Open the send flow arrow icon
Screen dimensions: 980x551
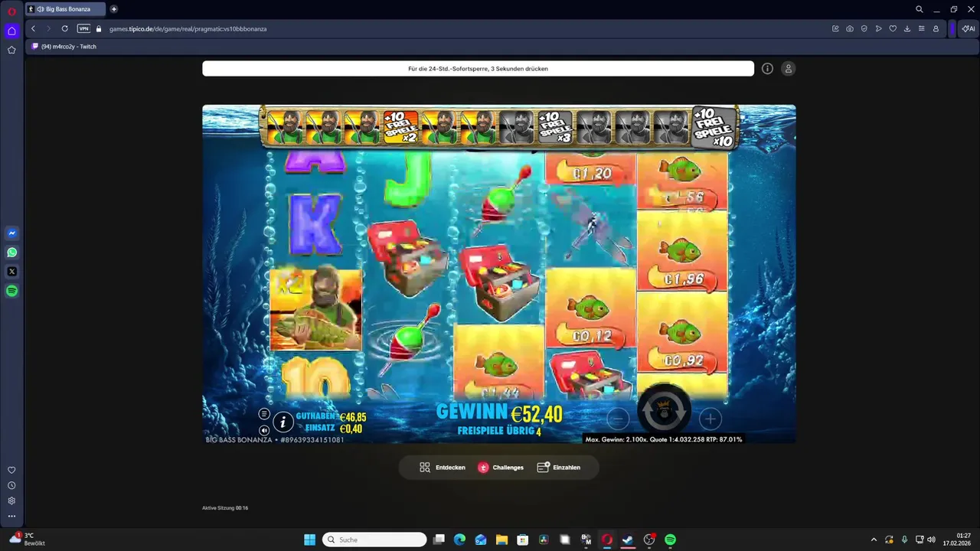(878, 28)
